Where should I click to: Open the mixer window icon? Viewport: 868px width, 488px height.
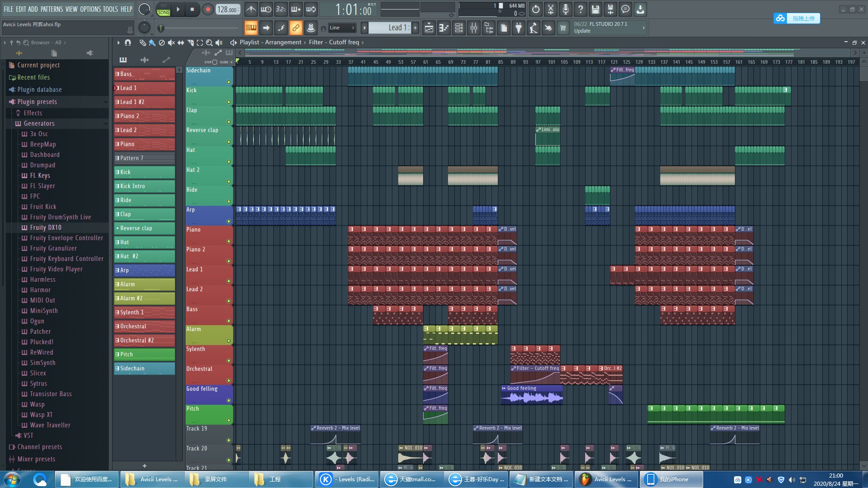[x=474, y=28]
